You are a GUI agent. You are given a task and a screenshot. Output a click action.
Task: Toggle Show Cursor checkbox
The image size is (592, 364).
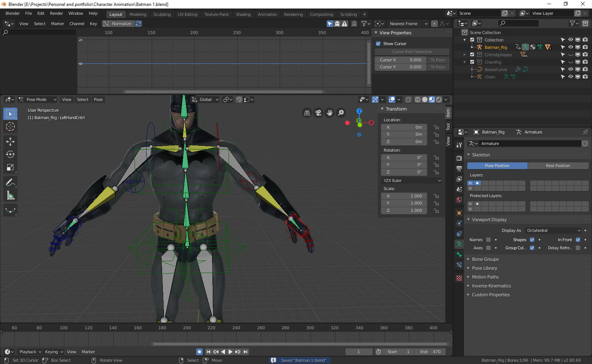click(x=378, y=44)
